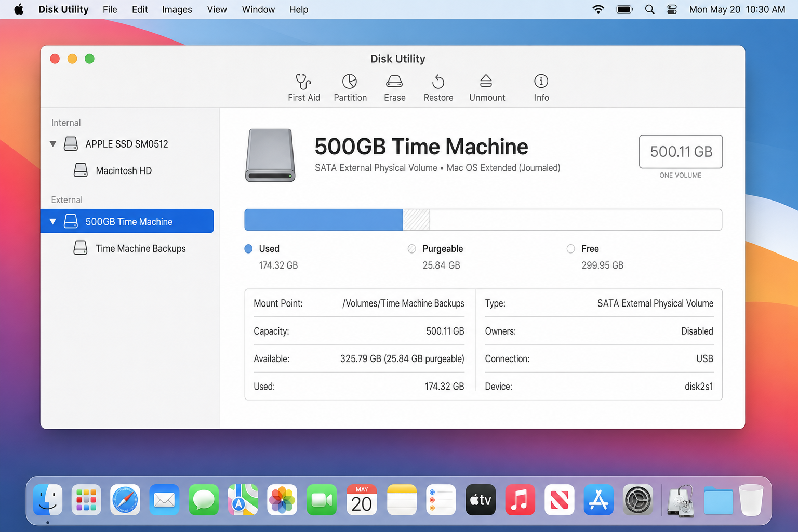Open the Info toolbar item

tap(541, 88)
